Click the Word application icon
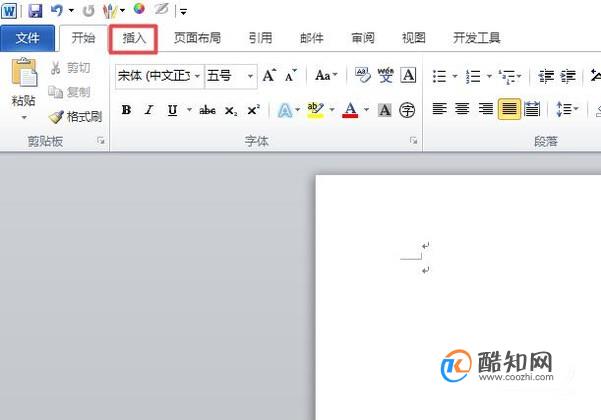 click(9, 11)
